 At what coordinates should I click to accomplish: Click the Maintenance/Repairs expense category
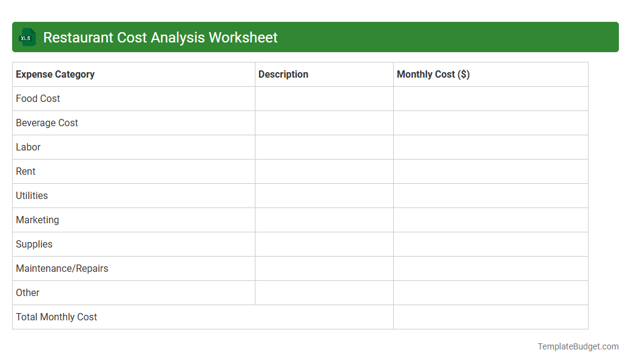[x=62, y=268]
